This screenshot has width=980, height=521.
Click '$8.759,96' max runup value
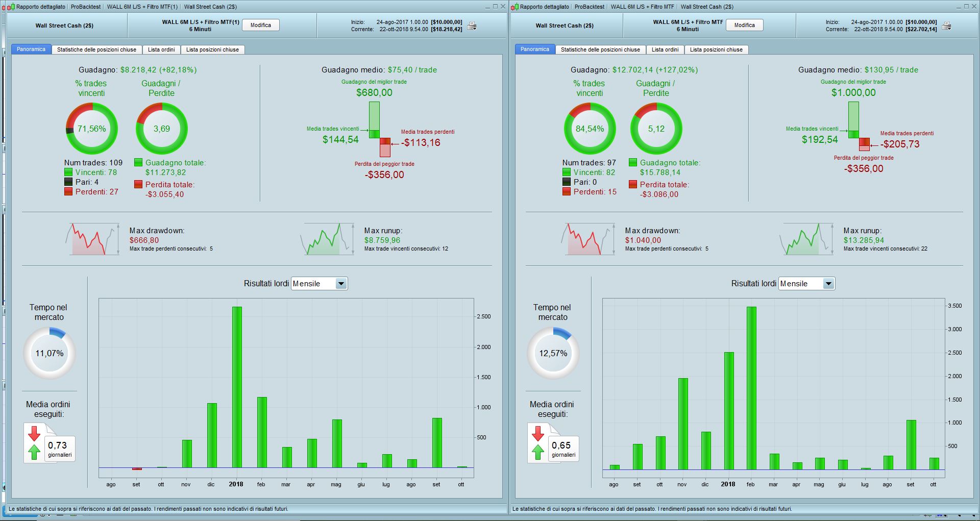pyautogui.click(x=382, y=240)
